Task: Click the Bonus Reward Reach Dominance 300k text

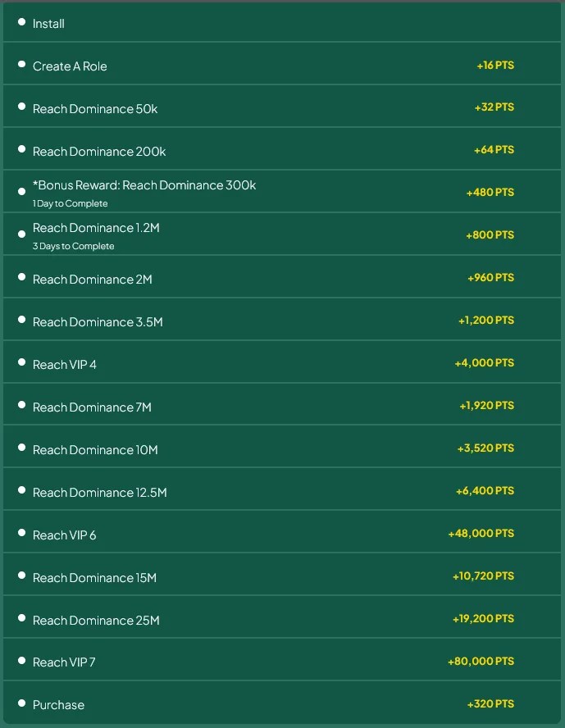Action: coord(144,185)
